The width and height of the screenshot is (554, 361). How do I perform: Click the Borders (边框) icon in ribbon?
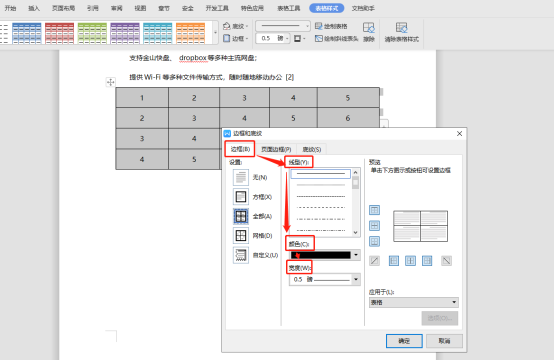(x=227, y=38)
